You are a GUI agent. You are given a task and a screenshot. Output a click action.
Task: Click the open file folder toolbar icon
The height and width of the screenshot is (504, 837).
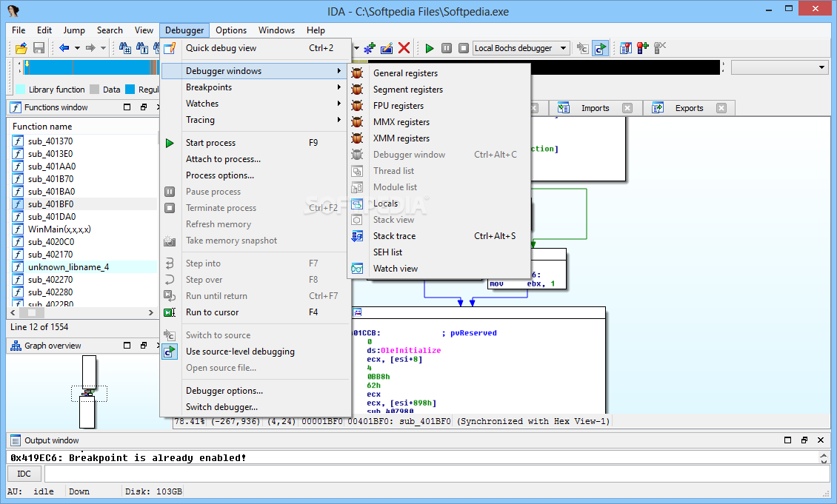click(21, 49)
